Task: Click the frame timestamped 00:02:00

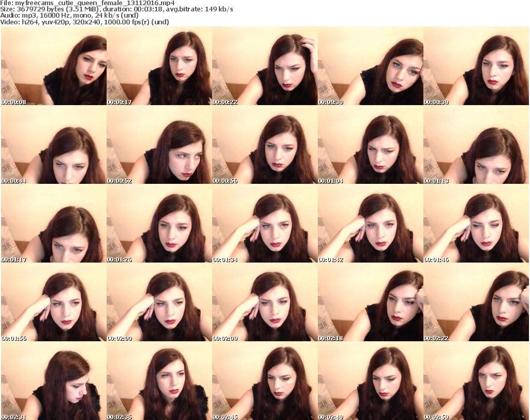Action: [x=159, y=302]
